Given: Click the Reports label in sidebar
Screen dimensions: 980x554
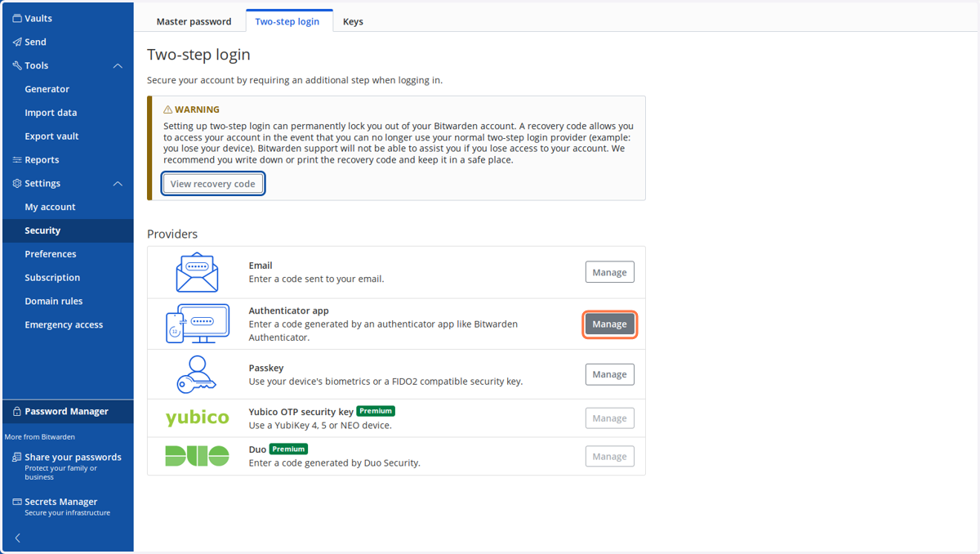Looking at the screenshot, I should point(42,160).
